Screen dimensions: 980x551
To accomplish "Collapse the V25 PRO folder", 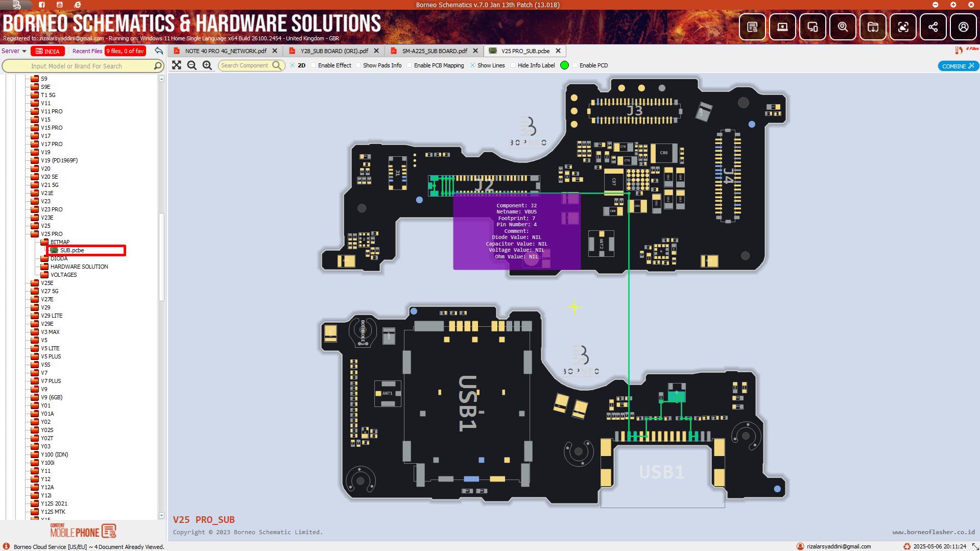I will click(35, 234).
